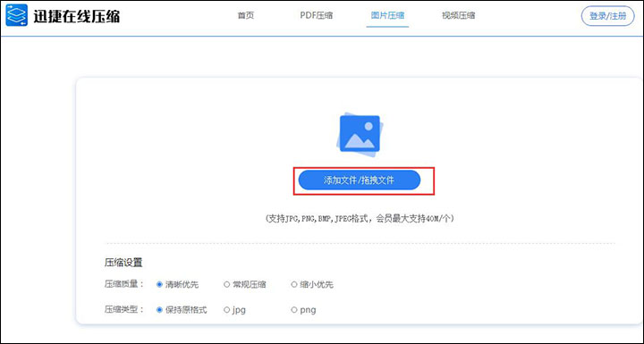Click the 压缩质量 label
This screenshot has height=344, width=644.
(x=124, y=284)
